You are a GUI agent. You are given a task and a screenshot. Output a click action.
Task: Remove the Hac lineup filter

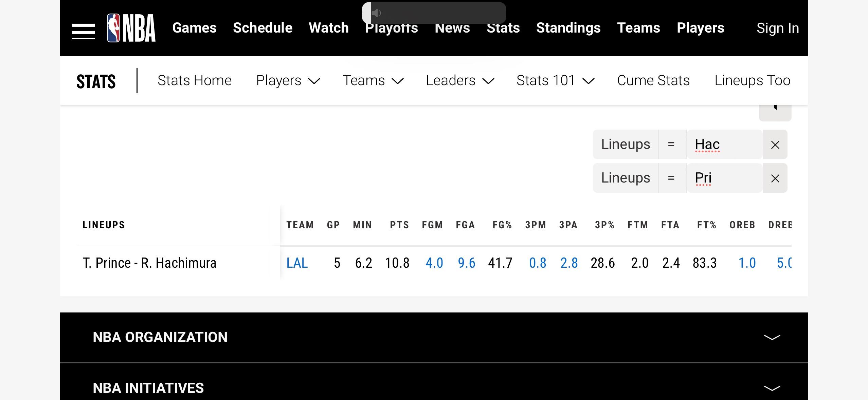[775, 145]
